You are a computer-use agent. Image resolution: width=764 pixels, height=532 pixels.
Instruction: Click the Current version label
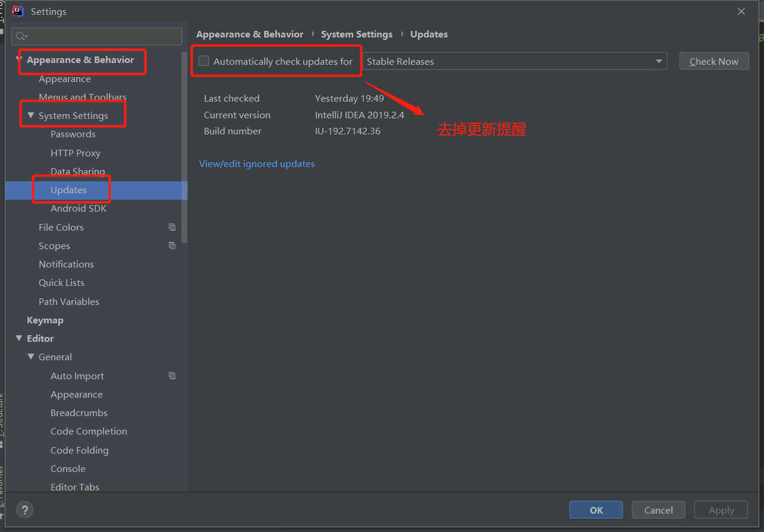click(237, 115)
